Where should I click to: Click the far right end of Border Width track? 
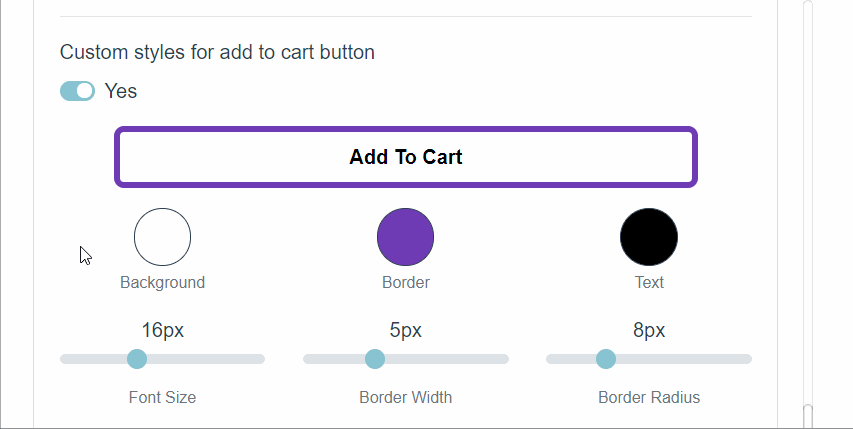pos(503,359)
